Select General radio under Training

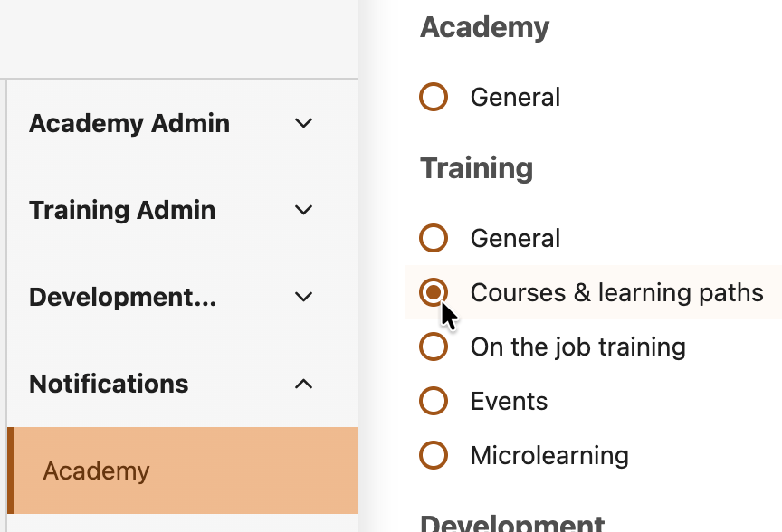click(434, 238)
